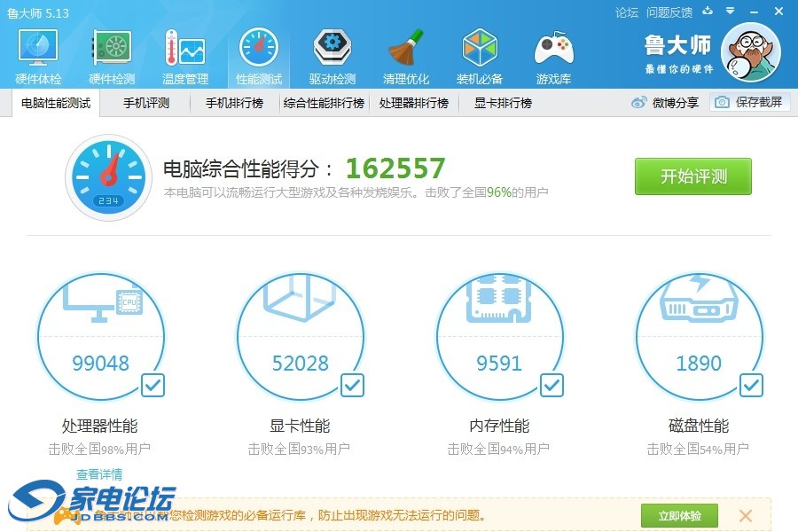Viewport: 798px width, 532px height.
Task: Click the update download icon in title bar
Action: pyautogui.click(x=707, y=12)
